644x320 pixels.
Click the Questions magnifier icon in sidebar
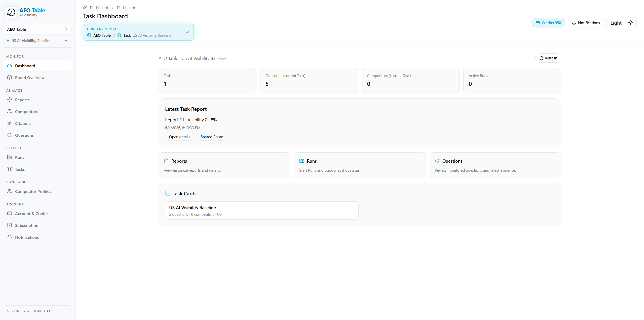pos(10,135)
